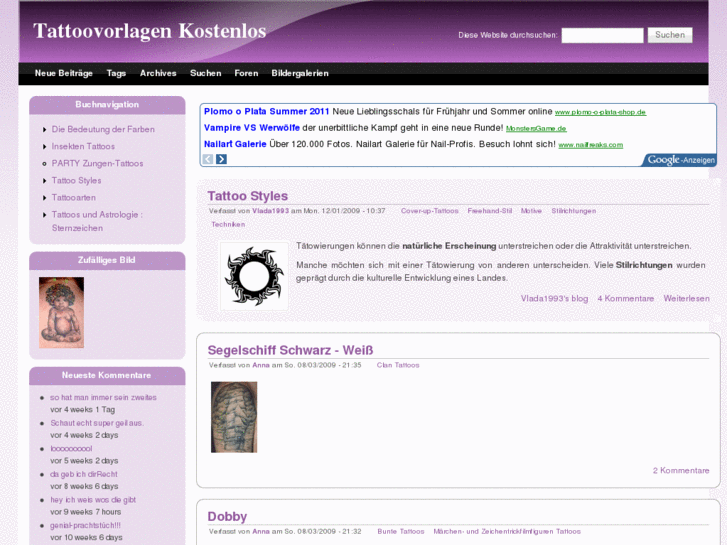Click the Weiterlesen link
The width and height of the screenshot is (727, 545).
tap(686, 298)
